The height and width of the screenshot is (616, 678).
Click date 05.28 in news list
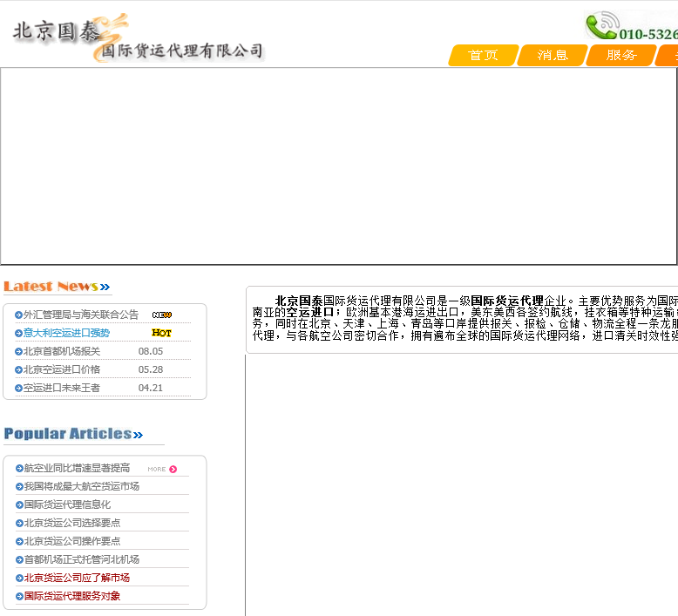tap(151, 369)
